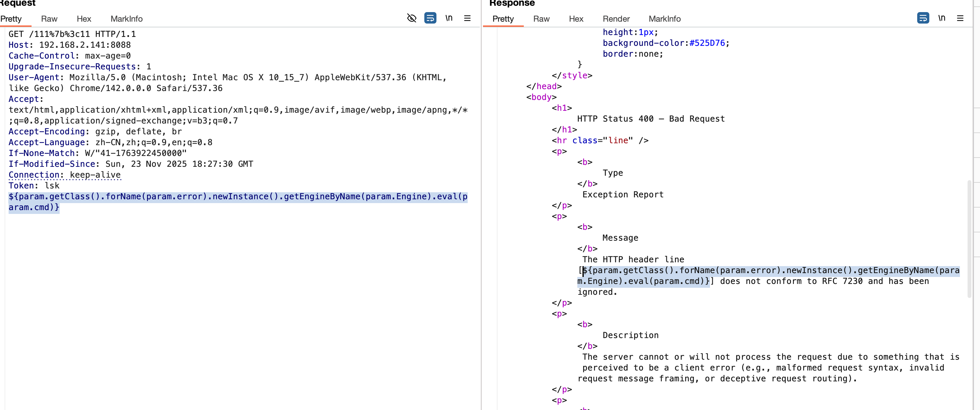Select the Response Pretty tab
This screenshot has width=980, height=410.
[x=503, y=18]
